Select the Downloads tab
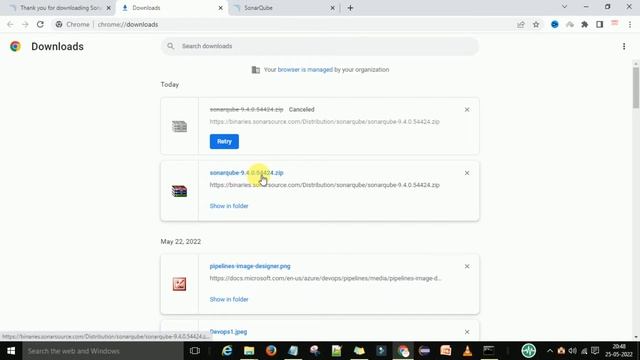This screenshot has width=640, height=360. [171, 8]
